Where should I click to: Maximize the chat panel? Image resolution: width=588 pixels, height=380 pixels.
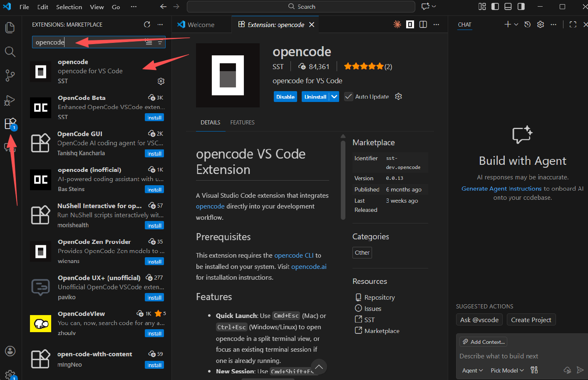point(573,25)
